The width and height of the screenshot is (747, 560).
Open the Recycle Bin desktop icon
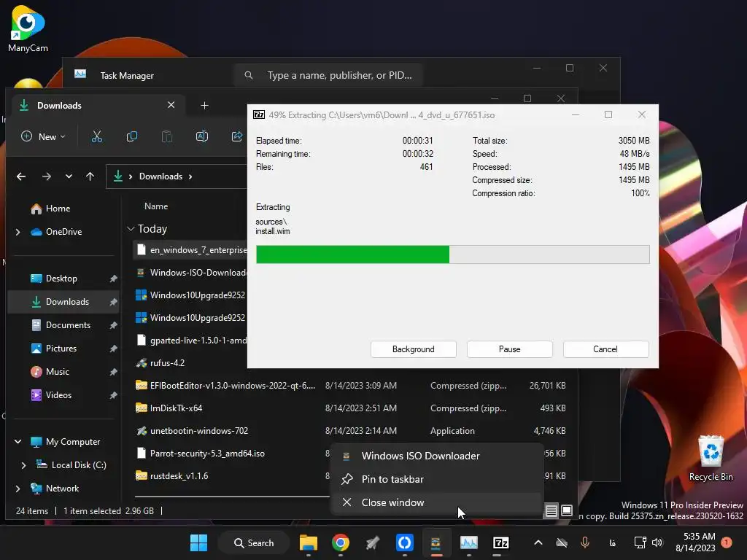click(x=711, y=459)
